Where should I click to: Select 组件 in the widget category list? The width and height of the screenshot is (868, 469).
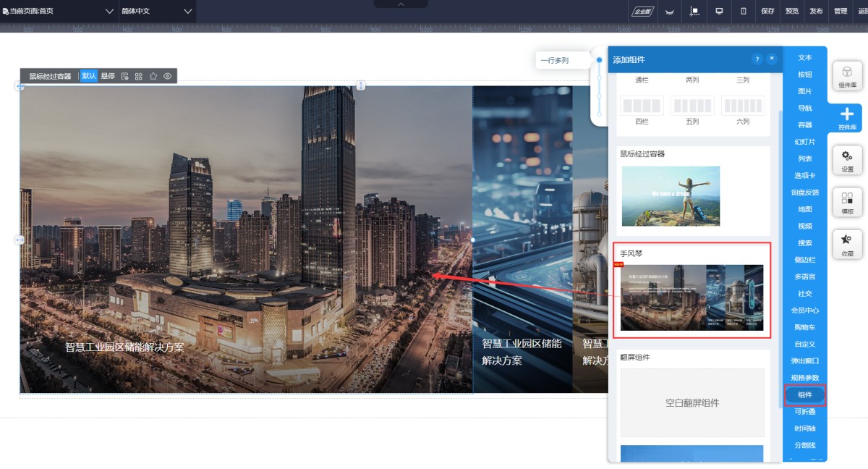[x=805, y=395]
